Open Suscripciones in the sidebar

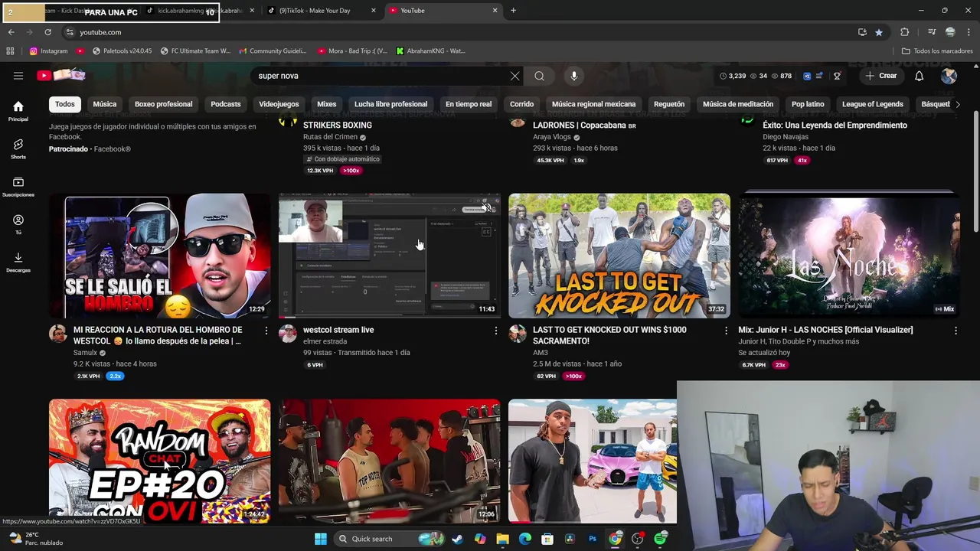click(x=18, y=187)
